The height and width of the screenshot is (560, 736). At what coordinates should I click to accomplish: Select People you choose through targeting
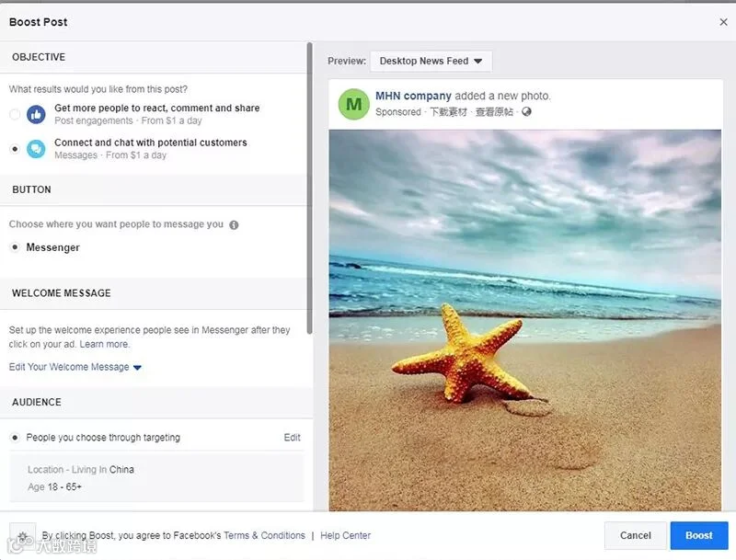tap(15, 438)
